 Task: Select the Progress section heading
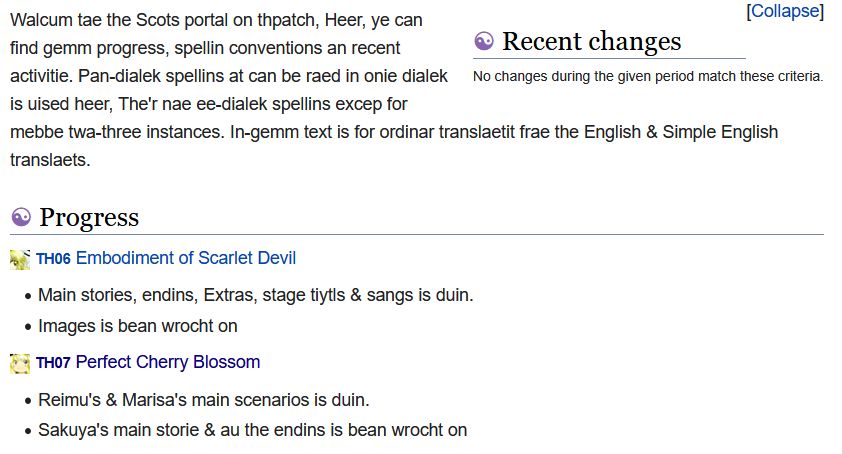click(x=89, y=217)
